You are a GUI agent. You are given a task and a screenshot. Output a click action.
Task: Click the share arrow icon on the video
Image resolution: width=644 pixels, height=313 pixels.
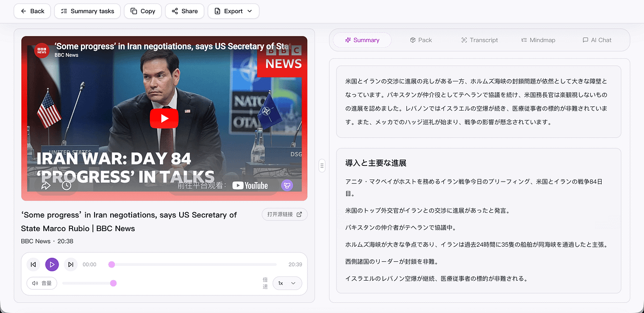coord(46,185)
